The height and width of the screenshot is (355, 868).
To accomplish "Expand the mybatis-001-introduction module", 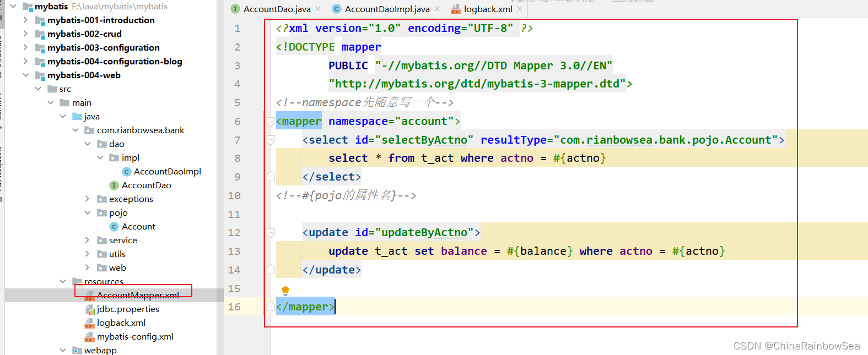I will pos(25,20).
